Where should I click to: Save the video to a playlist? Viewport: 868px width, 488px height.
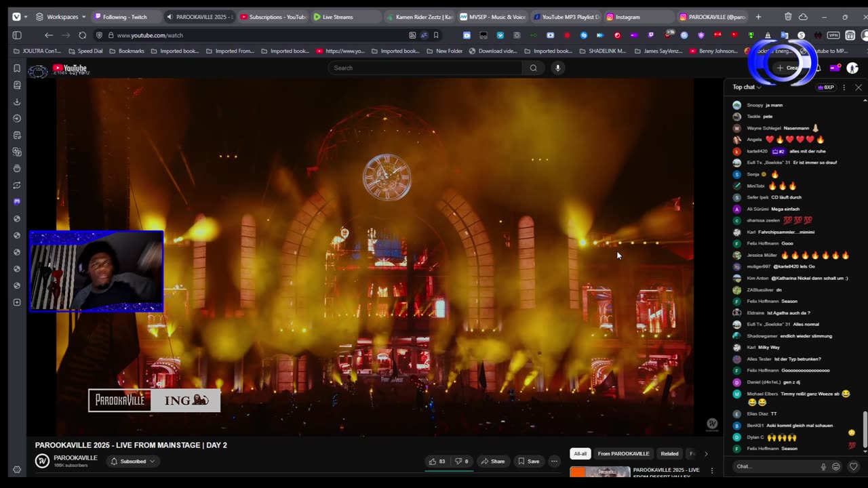[x=529, y=462]
